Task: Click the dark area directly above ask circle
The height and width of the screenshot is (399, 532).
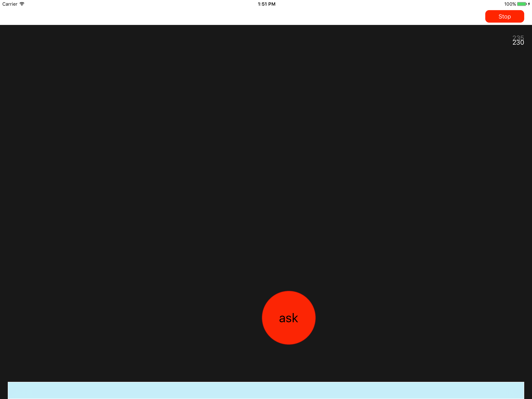Action: [x=289, y=241]
